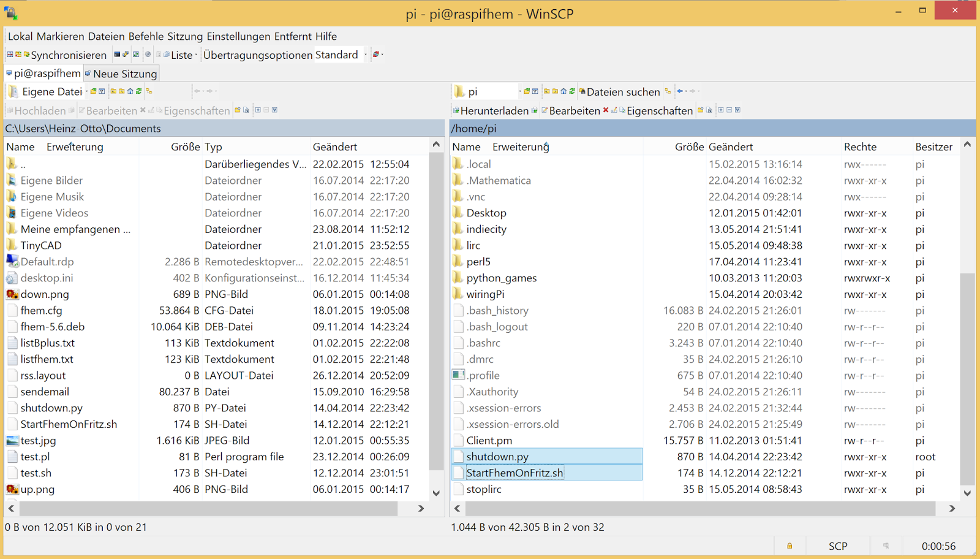The image size is (980, 559).
Task: Open the Lokal menu
Action: tap(20, 36)
